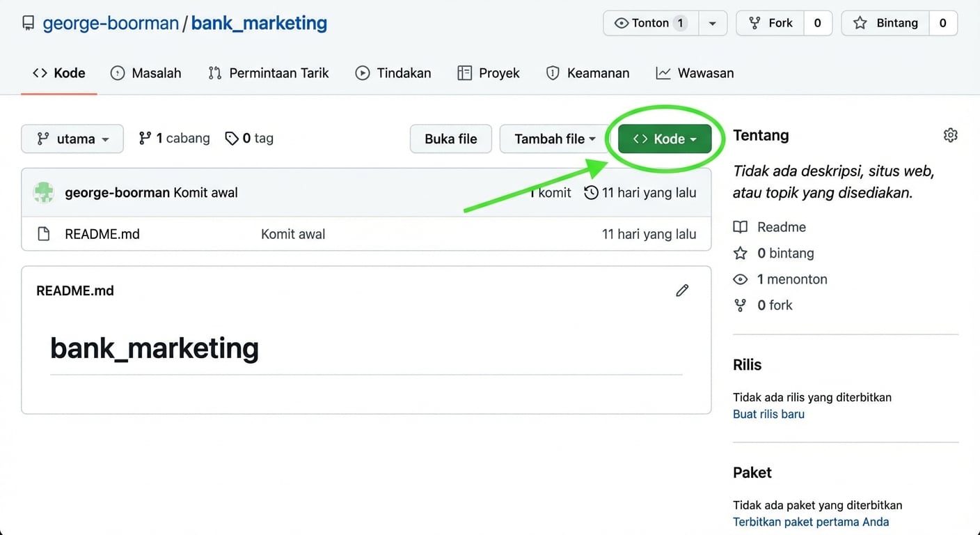
Task: Click the README.md file name in list
Action: click(102, 234)
